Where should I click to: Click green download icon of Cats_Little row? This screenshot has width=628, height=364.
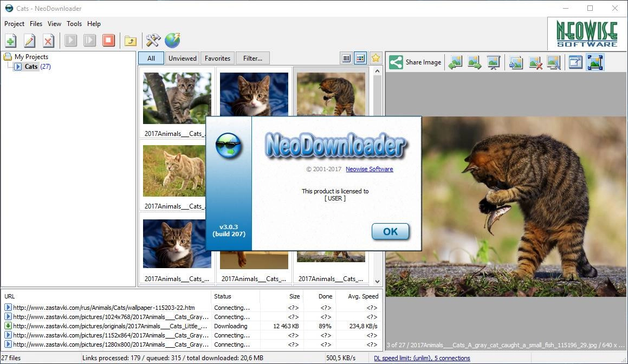[8, 326]
